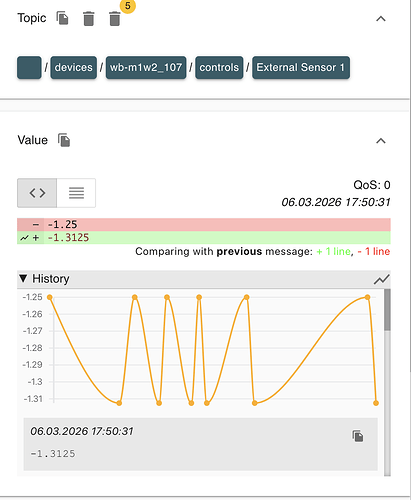Select the 'devices' topic segment

tap(74, 68)
